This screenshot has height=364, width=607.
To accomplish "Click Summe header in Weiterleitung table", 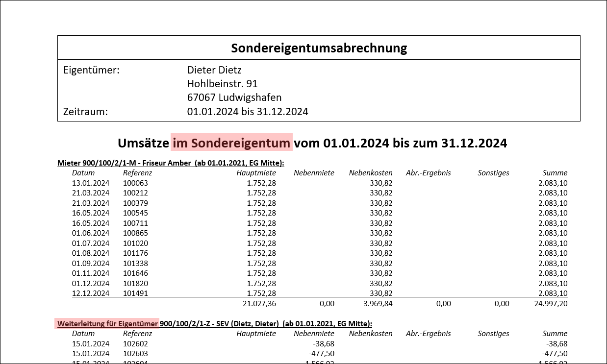I will point(555,333).
